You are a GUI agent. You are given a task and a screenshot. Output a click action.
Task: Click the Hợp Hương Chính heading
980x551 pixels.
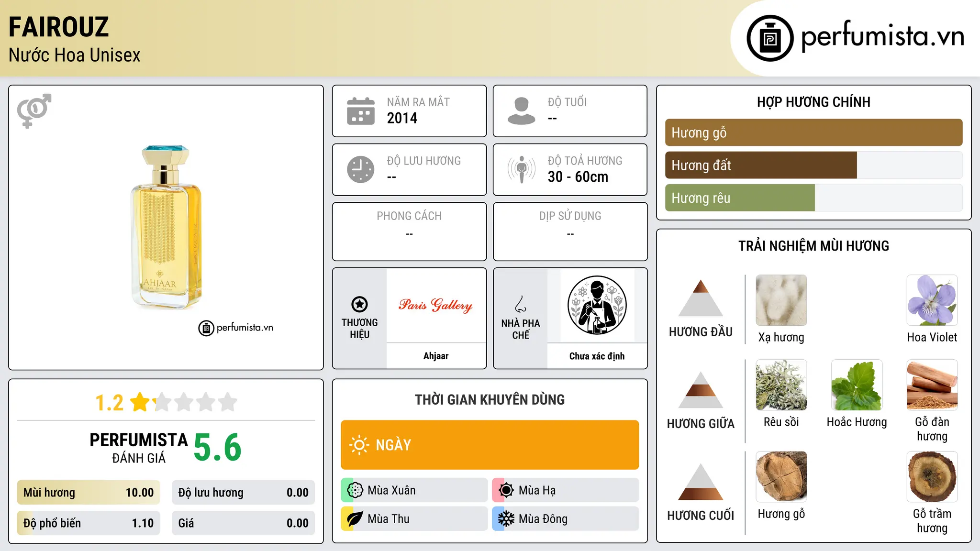pos(813,102)
